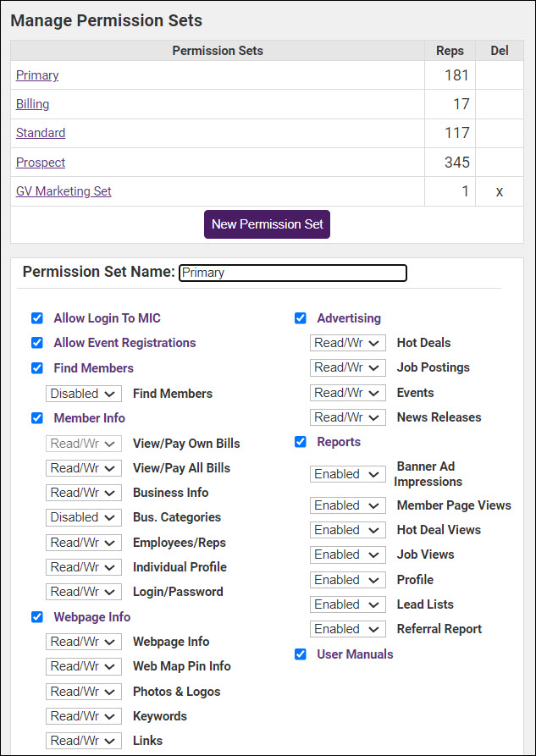Toggle the User Manuals checkbox

click(301, 654)
